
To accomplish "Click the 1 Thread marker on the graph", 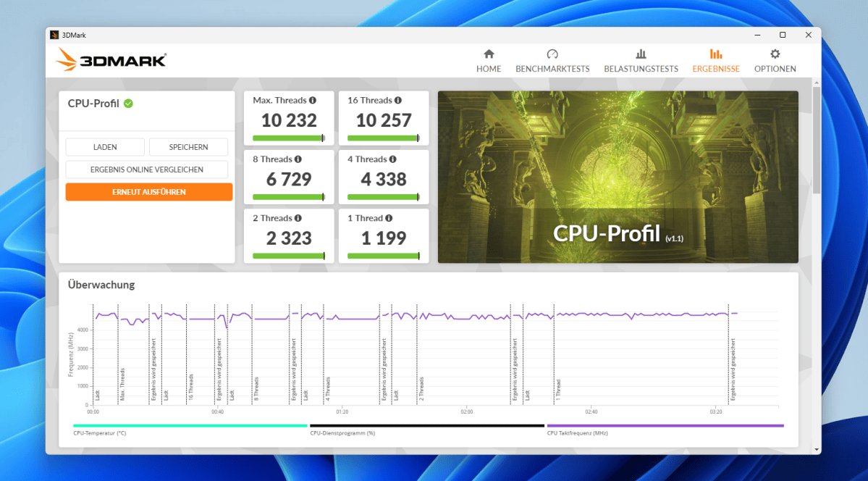I will pyautogui.click(x=558, y=390).
